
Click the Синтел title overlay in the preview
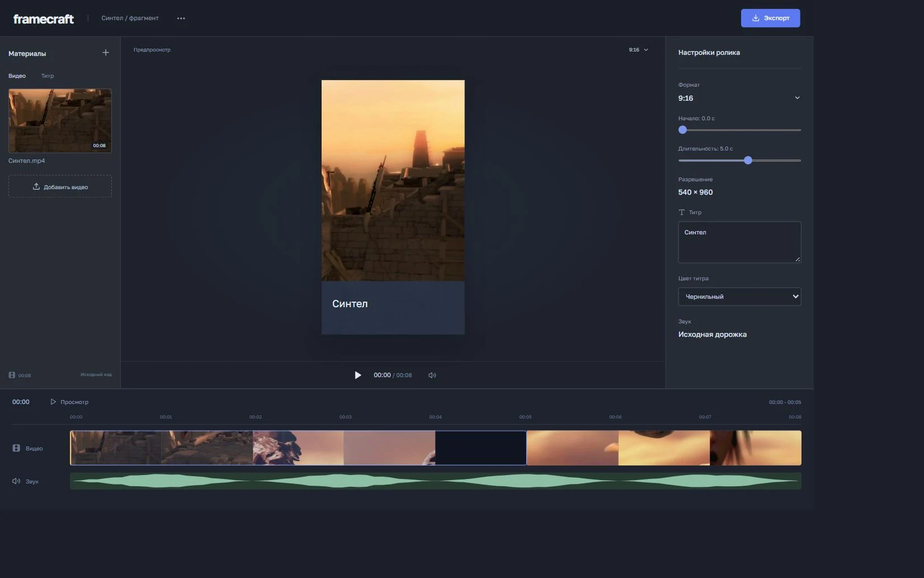tap(350, 304)
